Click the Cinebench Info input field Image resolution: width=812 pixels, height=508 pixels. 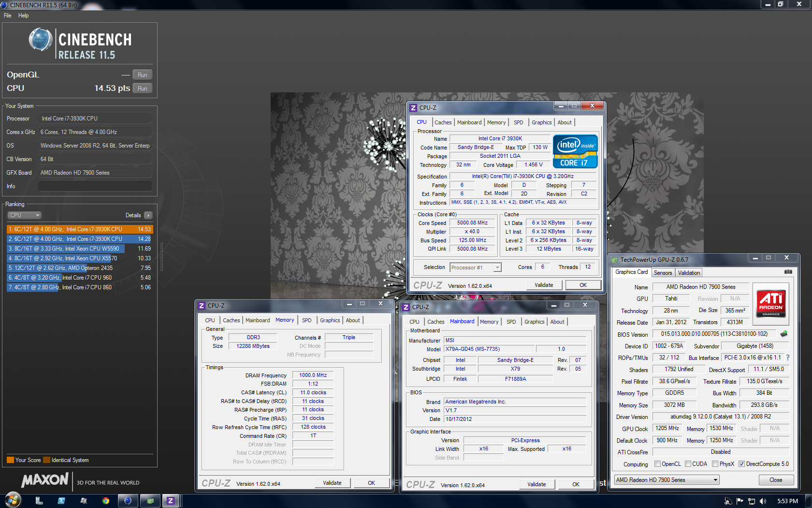pyautogui.click(x=95, y=186)
